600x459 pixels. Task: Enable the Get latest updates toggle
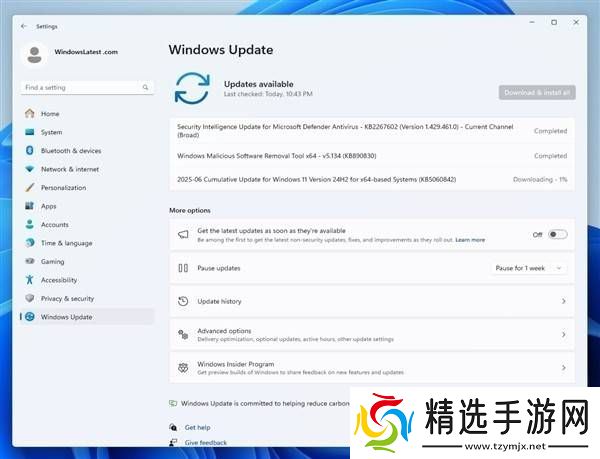557,234
